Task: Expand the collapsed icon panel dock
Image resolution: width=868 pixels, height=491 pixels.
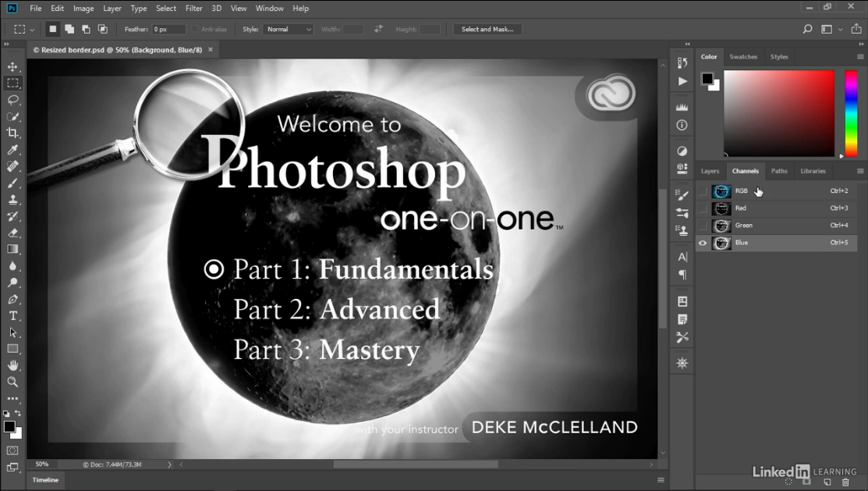Action: pyautogui.click(x=687, y=44)
